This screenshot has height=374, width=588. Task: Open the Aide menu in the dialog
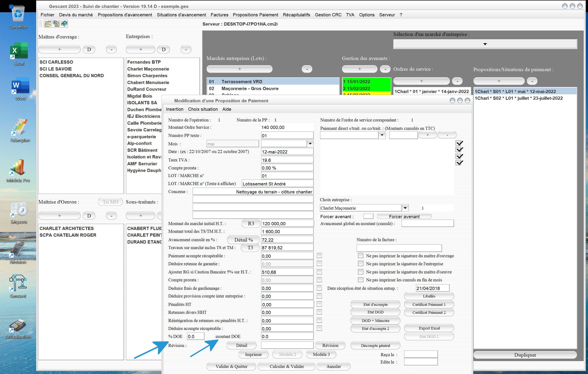227,109
